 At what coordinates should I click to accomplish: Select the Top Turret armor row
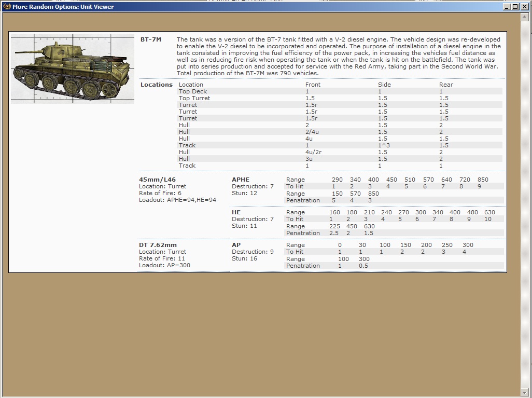pyautogui.click(x=340, y=98)
